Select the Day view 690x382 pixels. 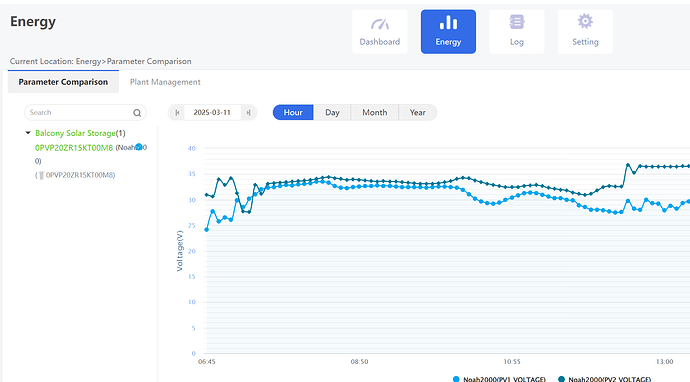click(x=332, y=112)
